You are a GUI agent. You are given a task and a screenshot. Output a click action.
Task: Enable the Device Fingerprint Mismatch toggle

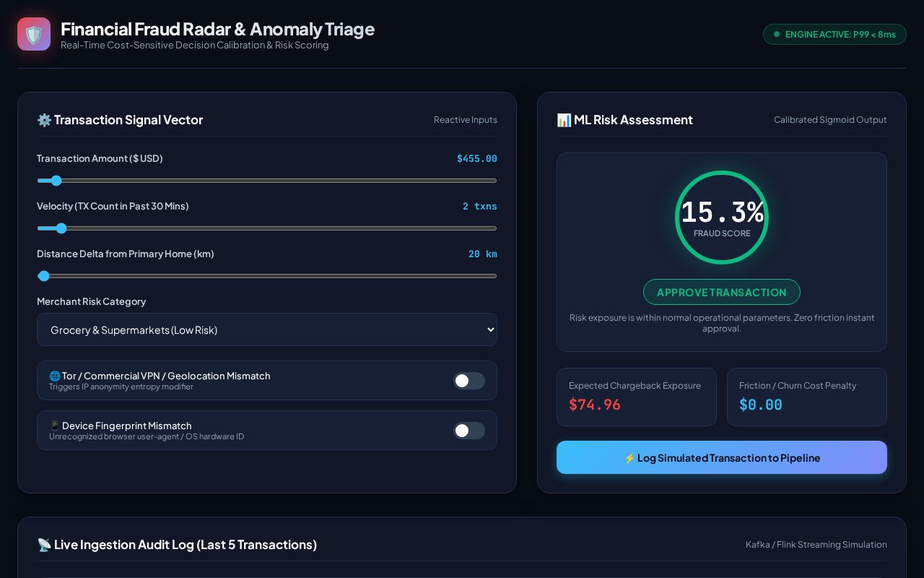[469, 431]
